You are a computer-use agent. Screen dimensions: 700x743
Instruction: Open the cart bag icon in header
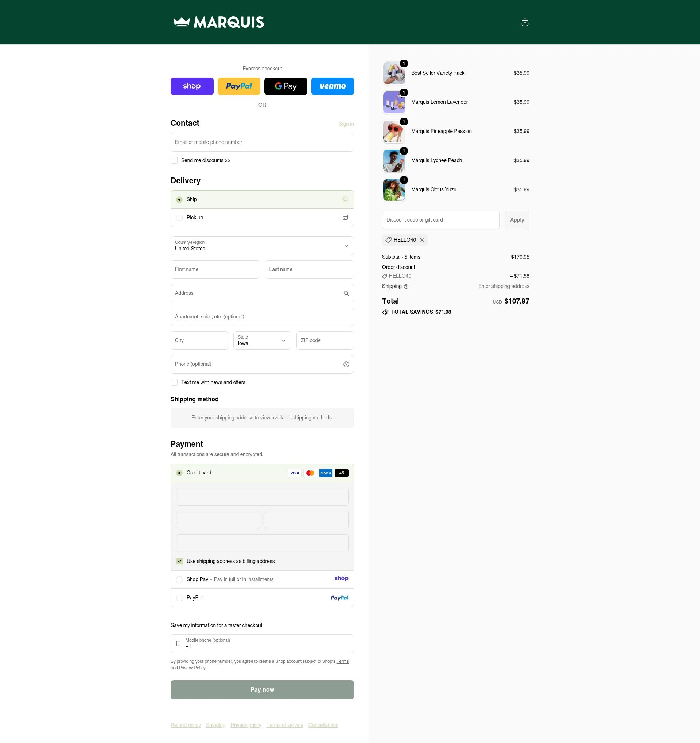pyautogui.click(x=525, y=22)
